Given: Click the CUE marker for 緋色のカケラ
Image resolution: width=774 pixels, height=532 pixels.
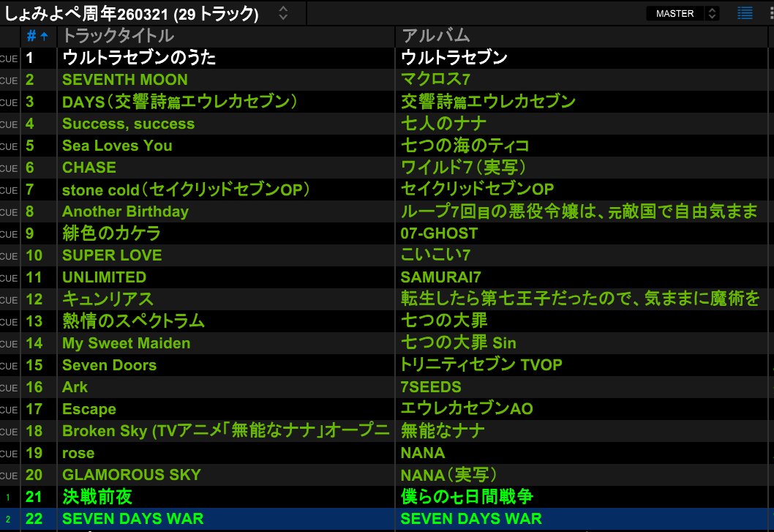Looking at the screenshot, I should pyautogui.click(x=9, y=233).
